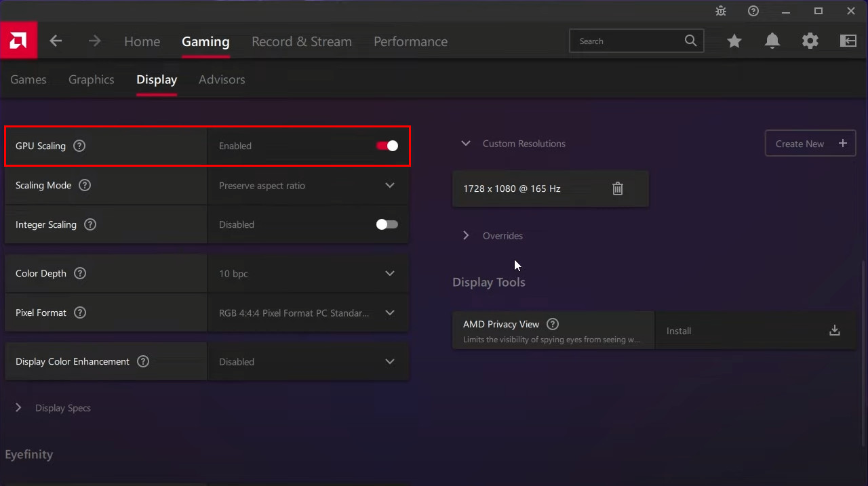This screenshot has height=486, width=868.
Task: Select the Gaming tab
Action: point(205,41)
